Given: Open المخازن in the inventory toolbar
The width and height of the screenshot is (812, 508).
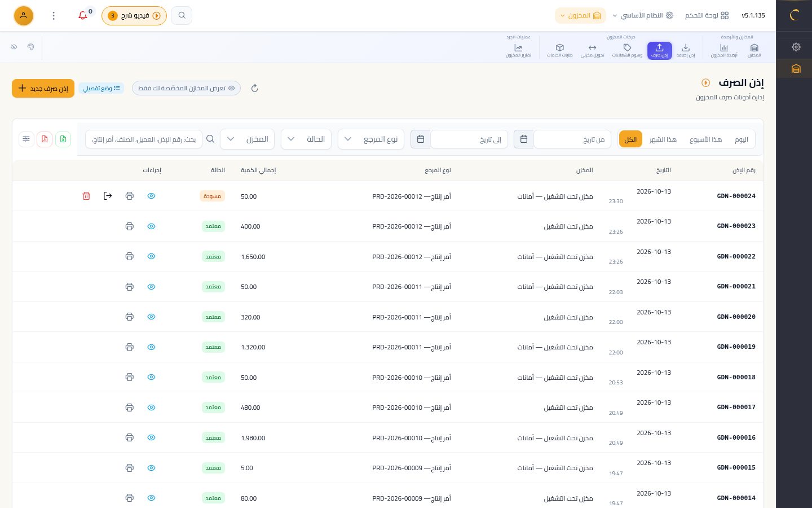Looking at the screenshot, I should coord(754,50).
